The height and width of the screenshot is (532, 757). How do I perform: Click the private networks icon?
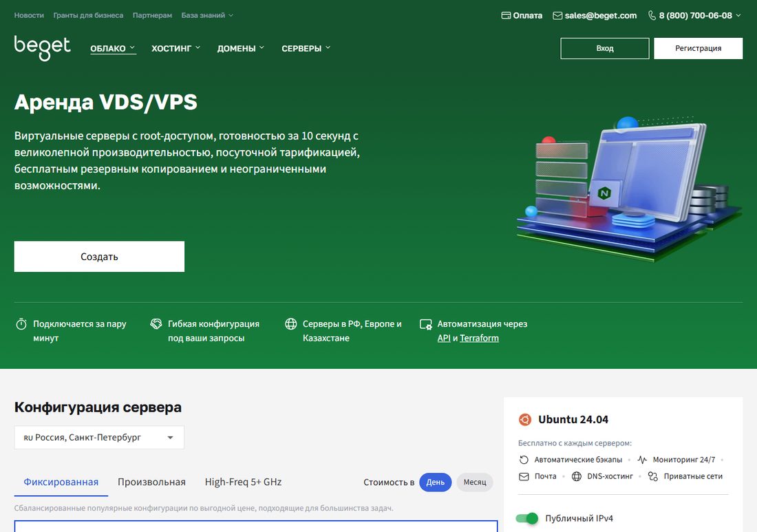[x=652, y=476]
